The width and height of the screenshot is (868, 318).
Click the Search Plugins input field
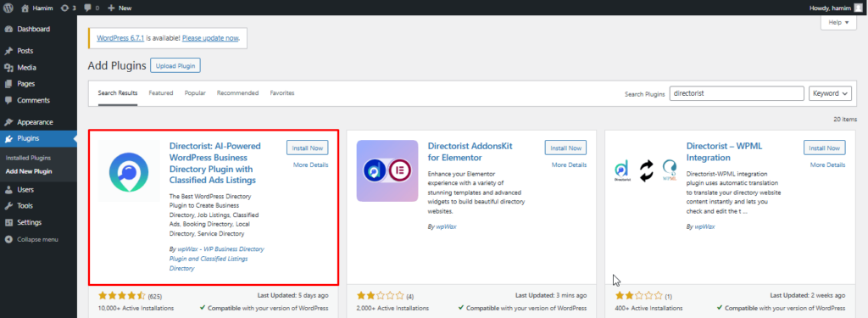click(737, 93)
